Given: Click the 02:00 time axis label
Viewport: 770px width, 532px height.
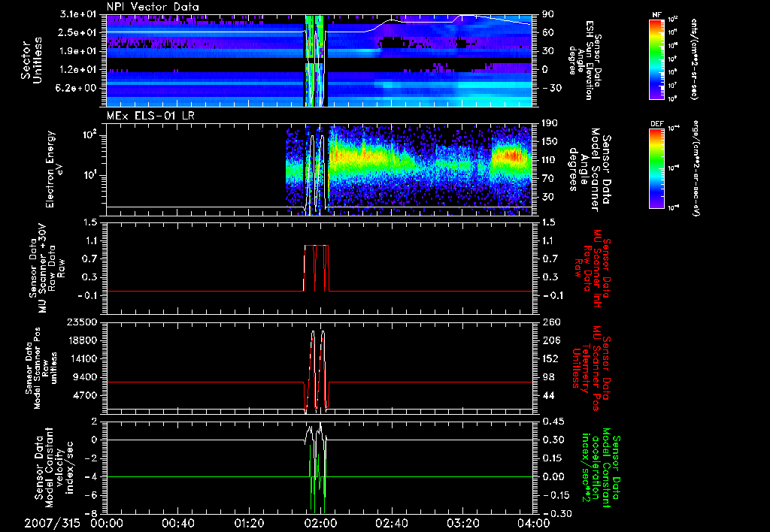Looking at the screenshot, I should (320, 523).
